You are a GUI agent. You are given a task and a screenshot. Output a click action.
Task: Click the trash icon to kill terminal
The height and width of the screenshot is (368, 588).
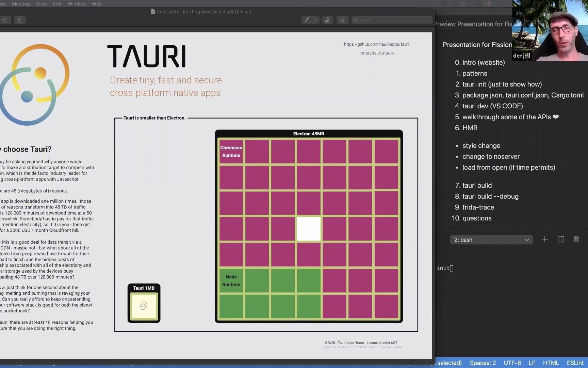(576, 239)
